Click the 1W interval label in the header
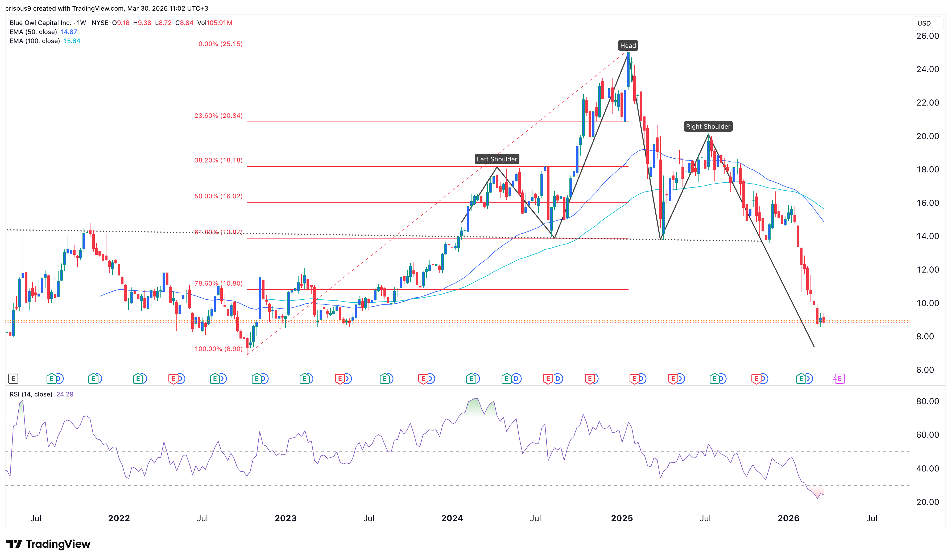The width and height of the screenshot is (951, 560). coord(81,23)
